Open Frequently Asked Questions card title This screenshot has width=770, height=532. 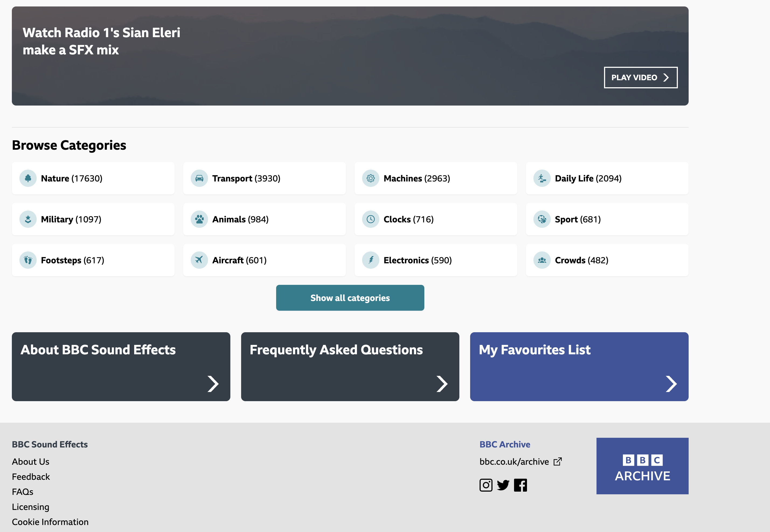[x=336, y=350]
